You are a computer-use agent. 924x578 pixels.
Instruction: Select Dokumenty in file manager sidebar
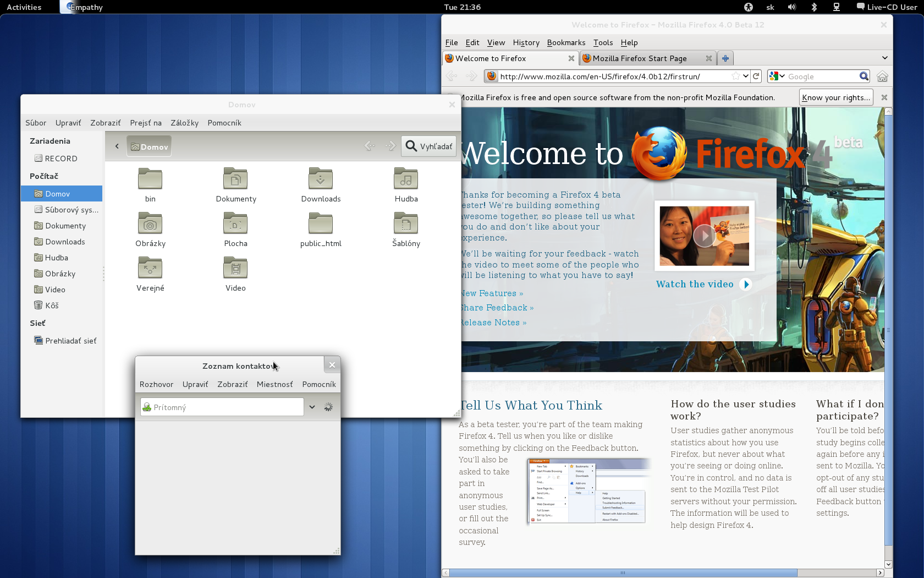pyautogui.click(x=62, y=226)
